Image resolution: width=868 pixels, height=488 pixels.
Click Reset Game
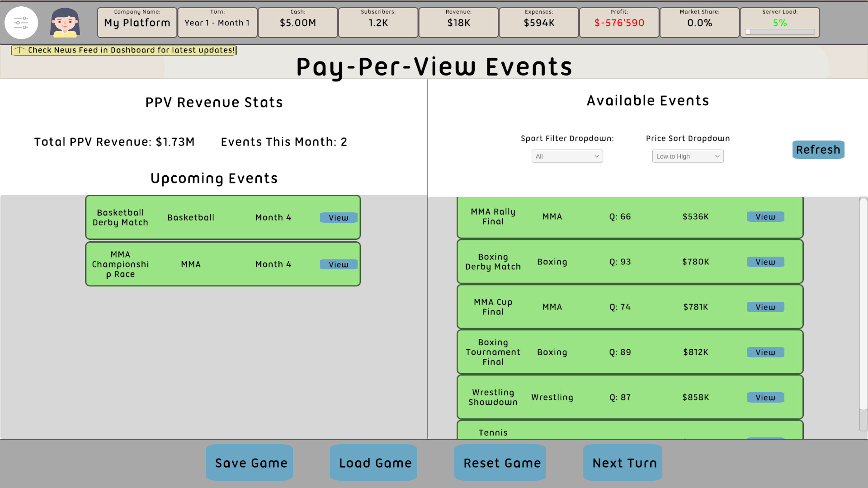[500, 463]
